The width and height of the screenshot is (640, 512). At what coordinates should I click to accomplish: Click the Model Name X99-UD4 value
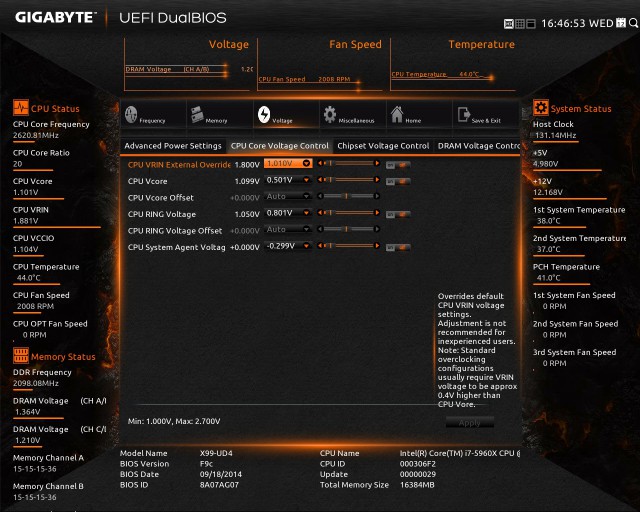[216, 453]
